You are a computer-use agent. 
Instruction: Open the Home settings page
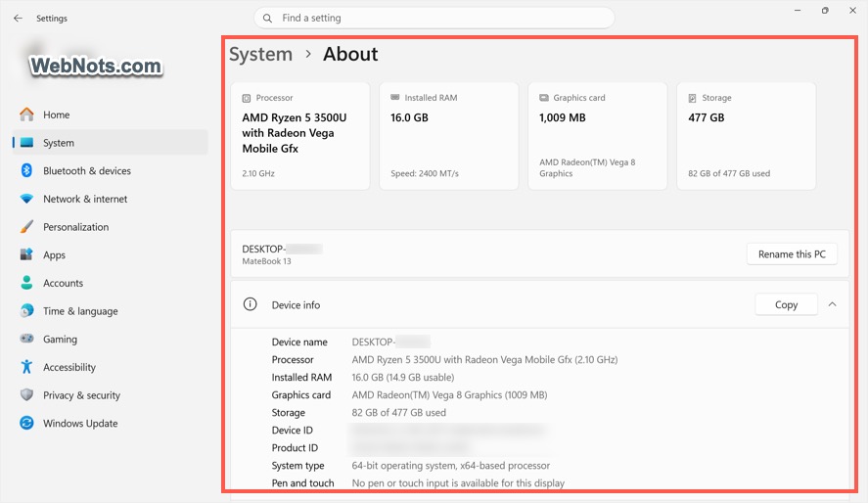(x=110, y=114)
